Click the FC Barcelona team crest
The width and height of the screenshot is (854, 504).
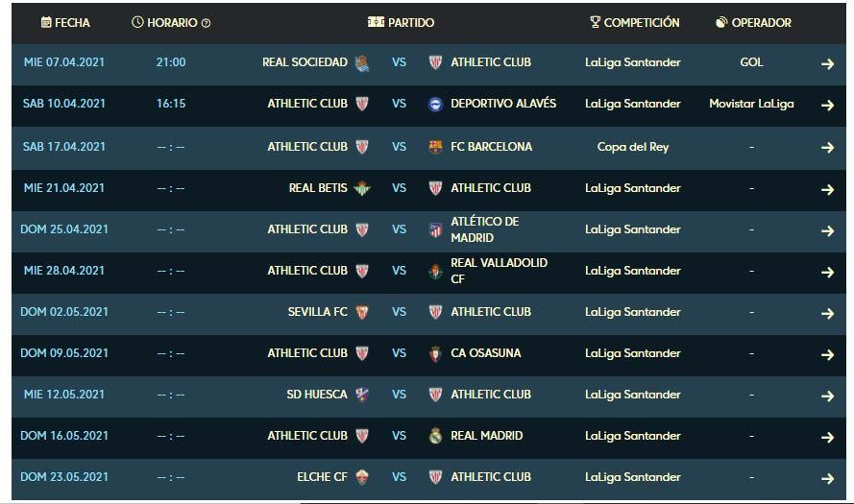435,147
